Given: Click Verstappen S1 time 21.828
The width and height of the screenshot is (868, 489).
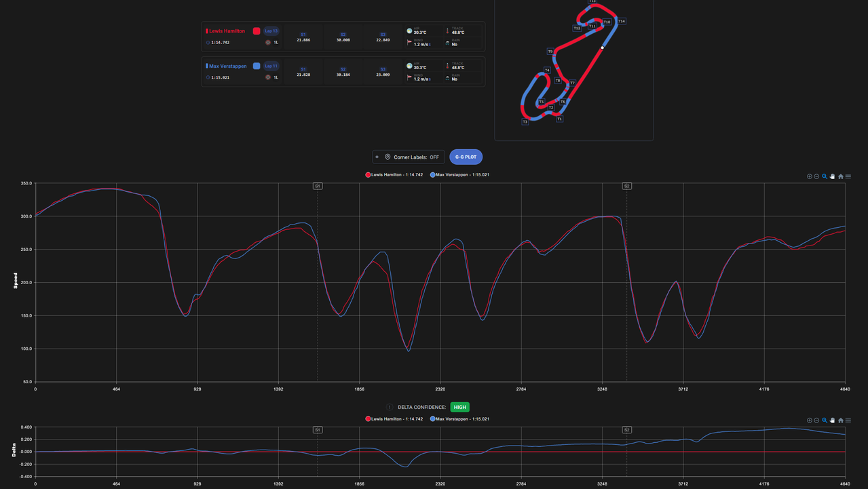Looking at the screenshot, I should tap(303, 75).
